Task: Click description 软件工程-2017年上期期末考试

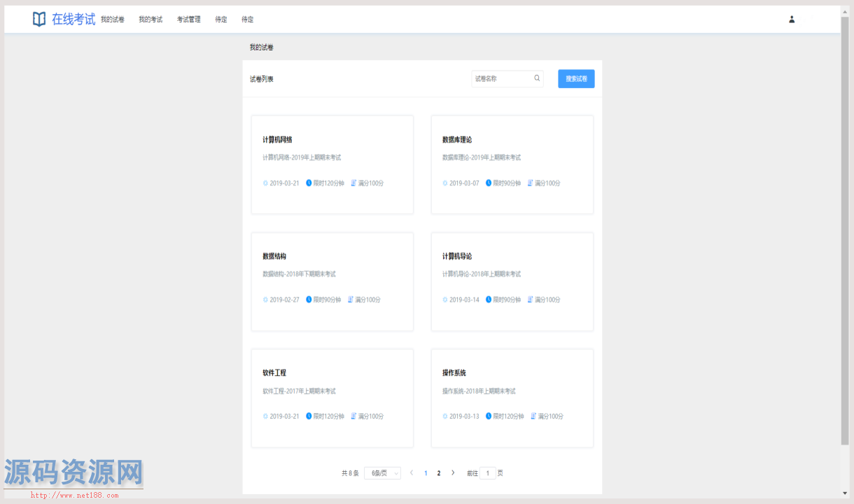Action: 299,391
